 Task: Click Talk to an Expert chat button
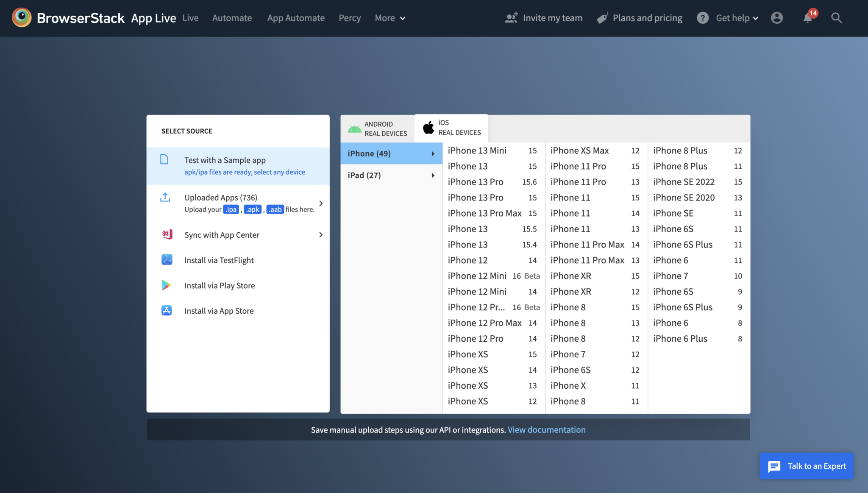tap(806, 465)
